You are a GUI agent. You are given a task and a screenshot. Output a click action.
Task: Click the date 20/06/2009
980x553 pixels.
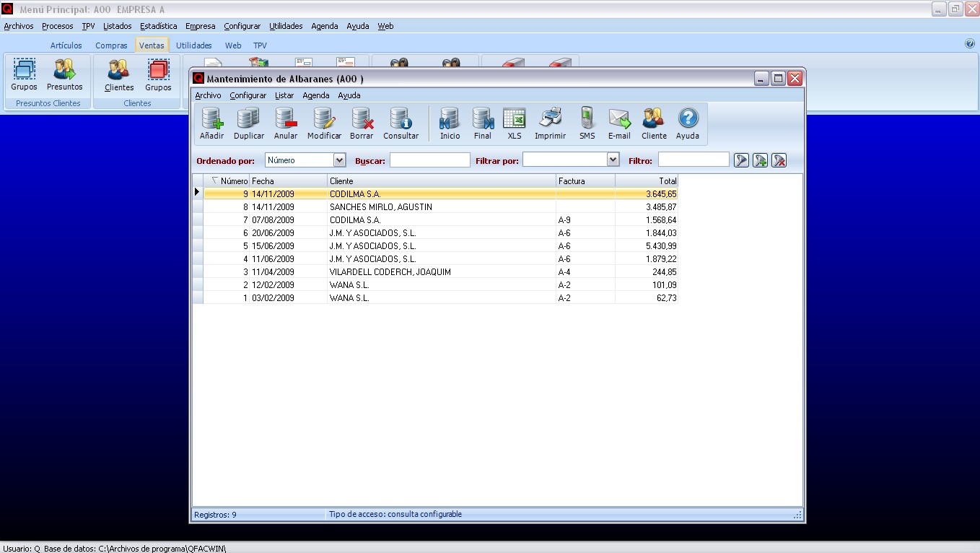click(289, 233)
